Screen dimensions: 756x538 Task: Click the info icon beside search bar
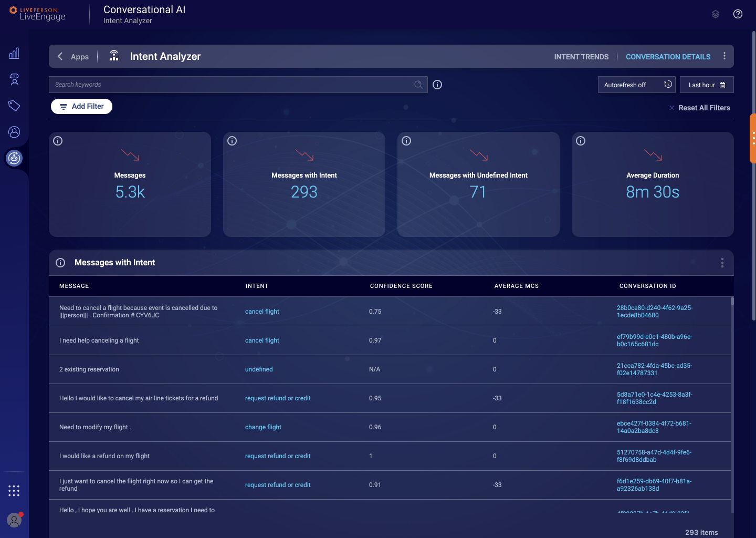pos(437,85)
